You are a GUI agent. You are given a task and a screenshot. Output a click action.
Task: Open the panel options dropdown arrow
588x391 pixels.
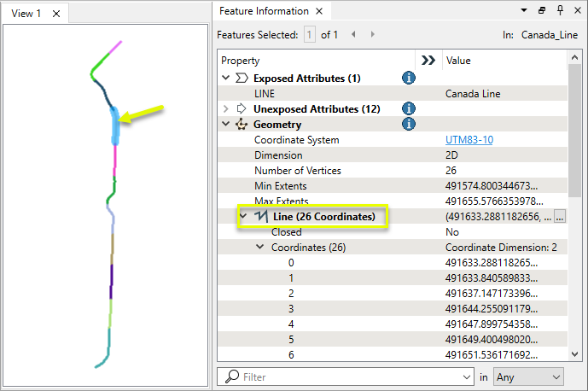pos(524,11)
